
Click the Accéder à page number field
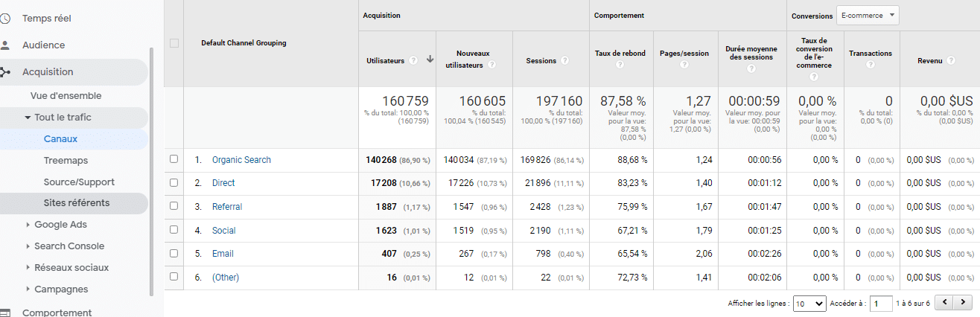[882, 304]
